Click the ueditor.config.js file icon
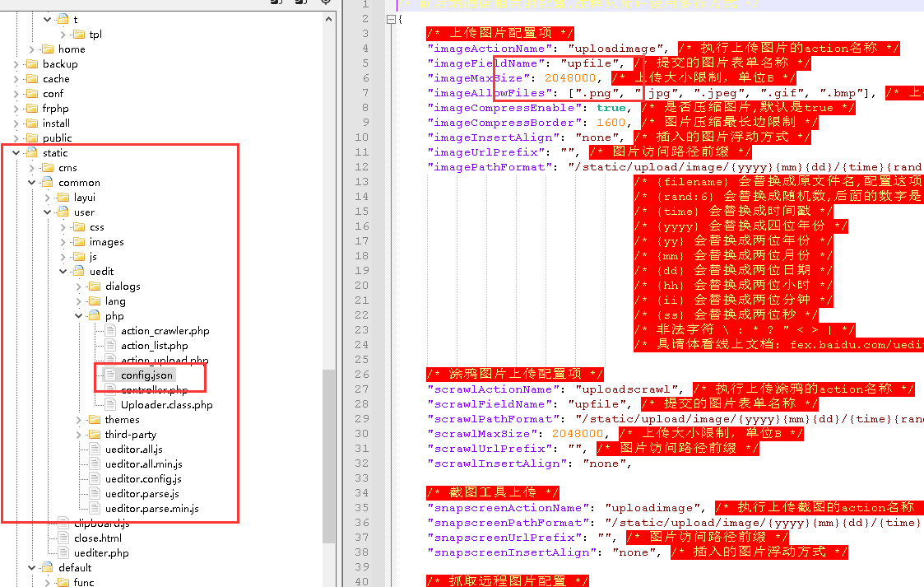This screenshot has height=587, width=924. tap(95, 478)
